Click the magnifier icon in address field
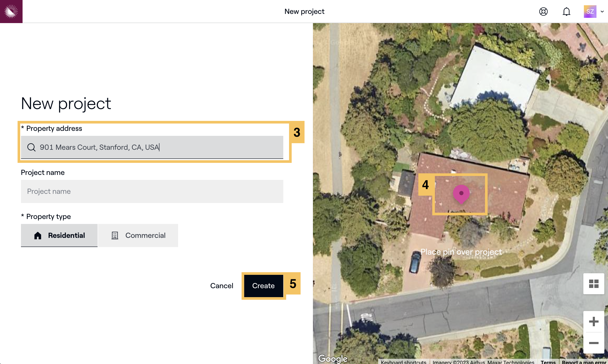The image size is (608, 364). 31,147
